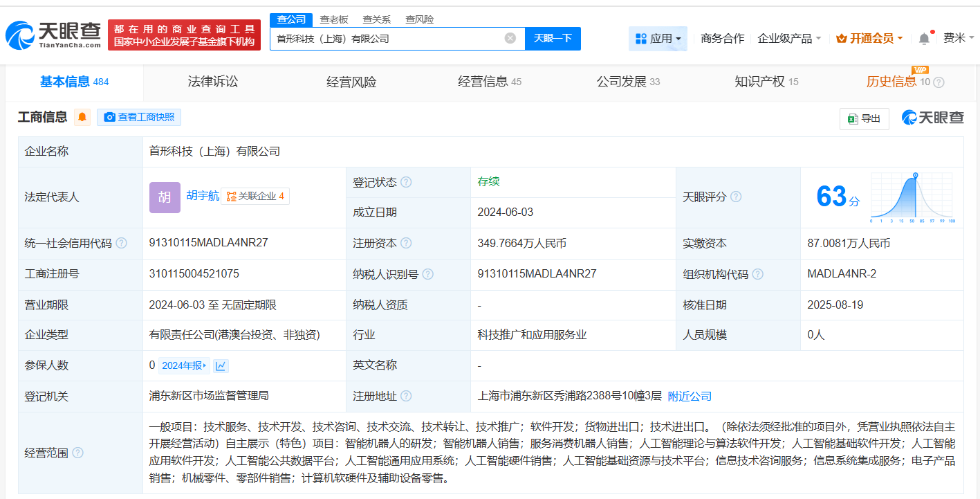Click 查看工商快照 button

139,117
